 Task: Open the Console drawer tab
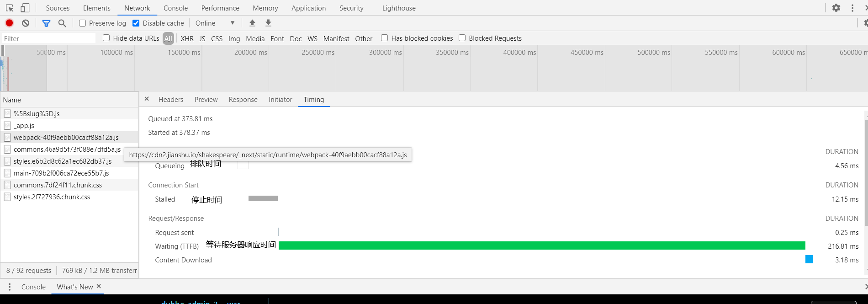pyautogui.click(x=33, y=287)
